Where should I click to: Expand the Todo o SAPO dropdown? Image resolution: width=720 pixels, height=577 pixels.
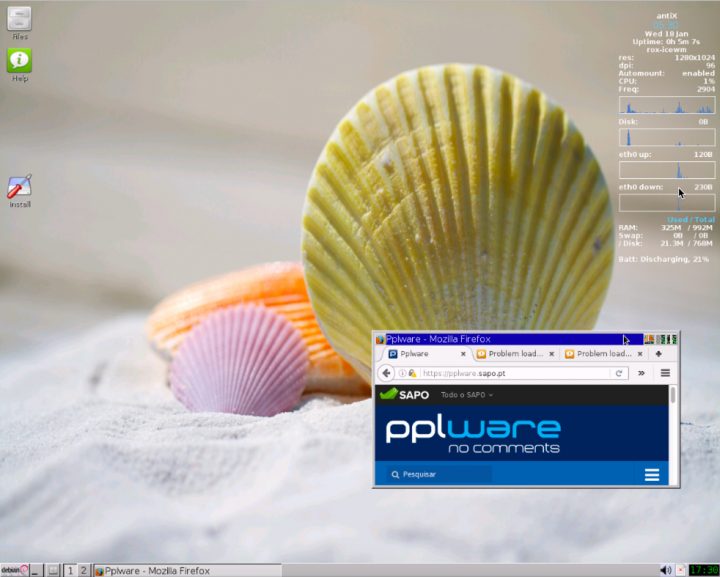[467, 395]
